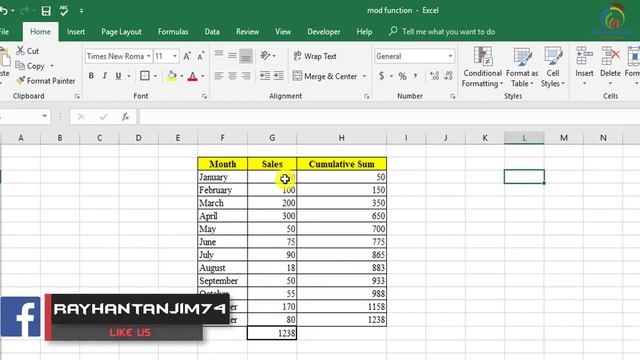Decrease font size with the smaller A icon
The width and height of the screenshot is (640, 360).
coord(200,56)
